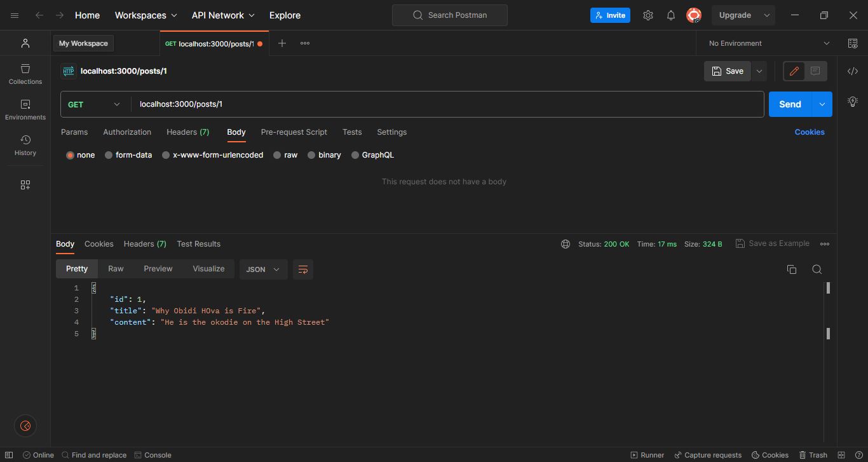Click the request URL field
The height and width of the screenshot is (462, 868).
[447, 104]
